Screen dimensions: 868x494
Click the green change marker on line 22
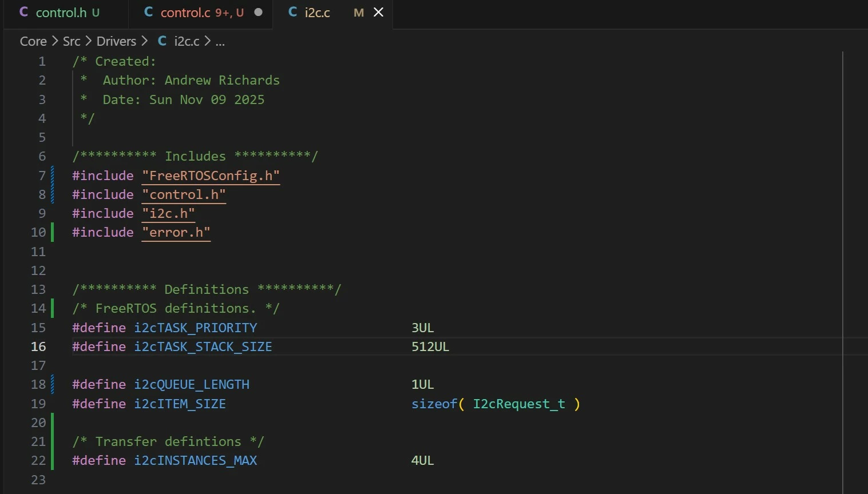[53, 460]
